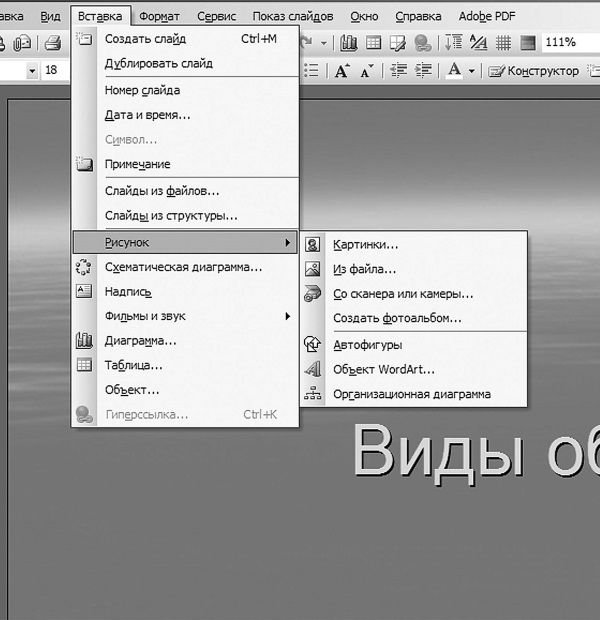The image size is (600, 620).
Task: Toggle the show grid toolbar button
Action: click(503, 43)
